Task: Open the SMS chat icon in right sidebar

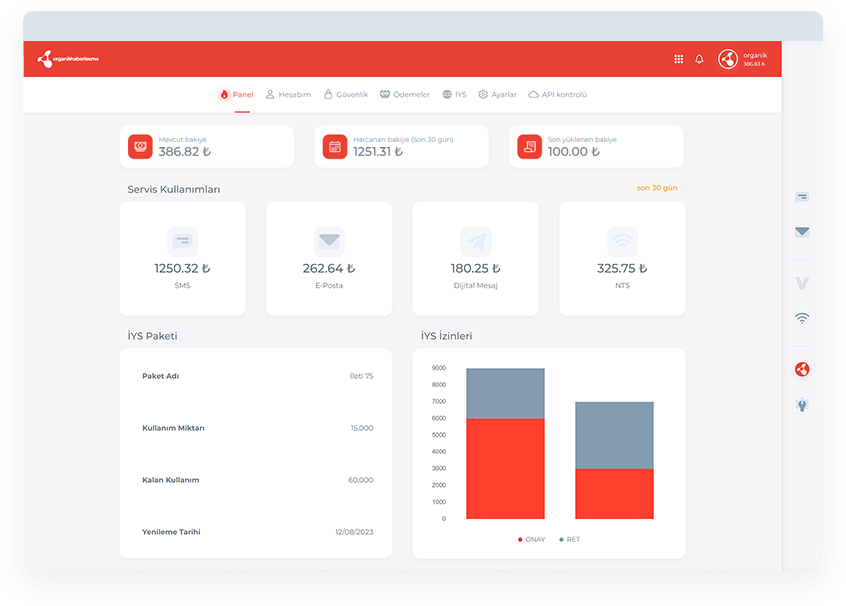Action: (802, 198)
